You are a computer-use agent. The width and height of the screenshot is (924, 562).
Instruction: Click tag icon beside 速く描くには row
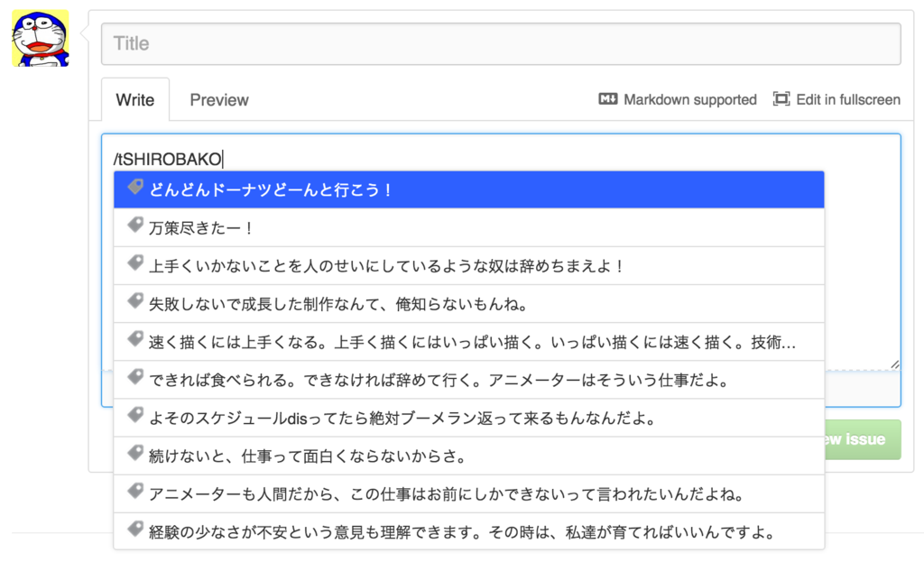coord(135,339)
